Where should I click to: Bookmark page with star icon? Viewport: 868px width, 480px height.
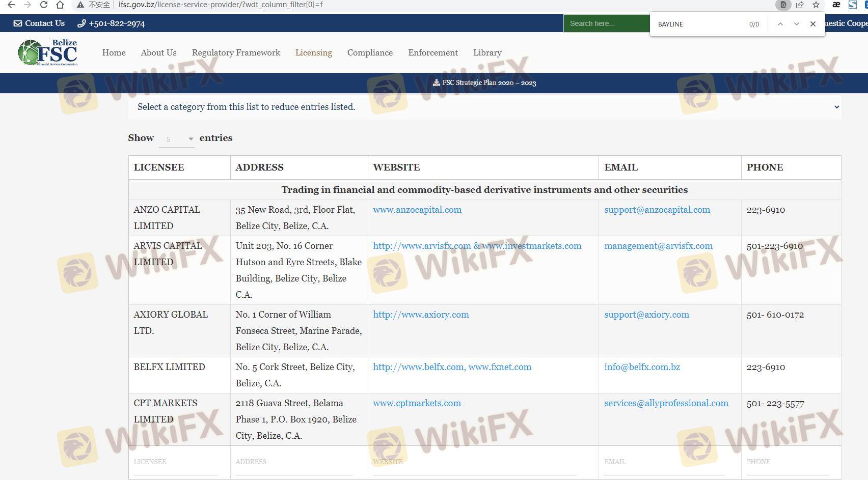pyautogui.click(x=816, y=5)
